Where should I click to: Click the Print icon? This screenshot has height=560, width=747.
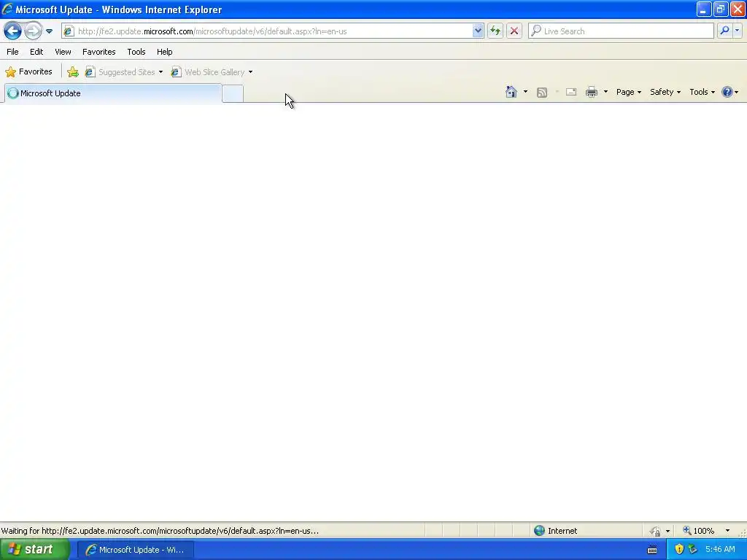click(x=591, y=92)
